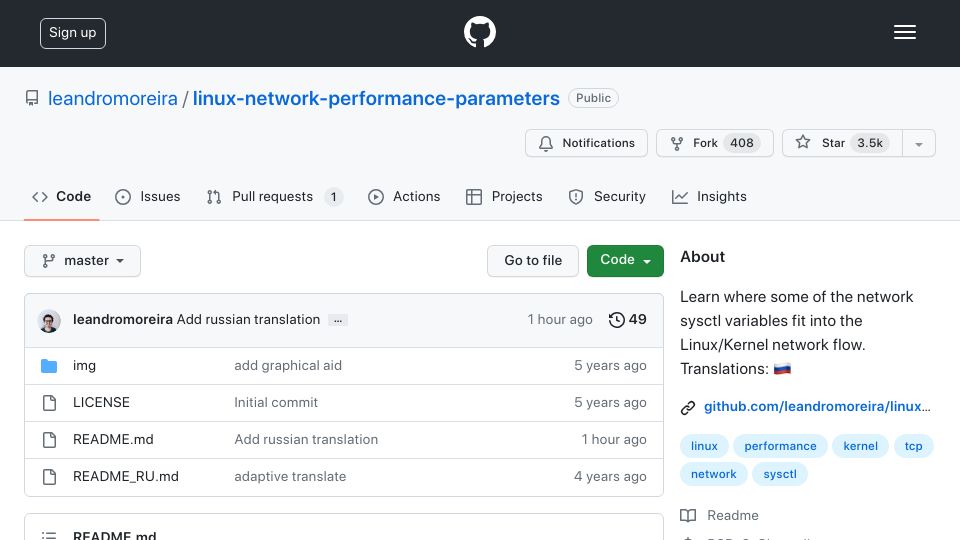The height and width of the screenshot is (540, 960).
Task: Click the Pull requests counter badge
Action: pyautogui.click(x=333, y=197)
